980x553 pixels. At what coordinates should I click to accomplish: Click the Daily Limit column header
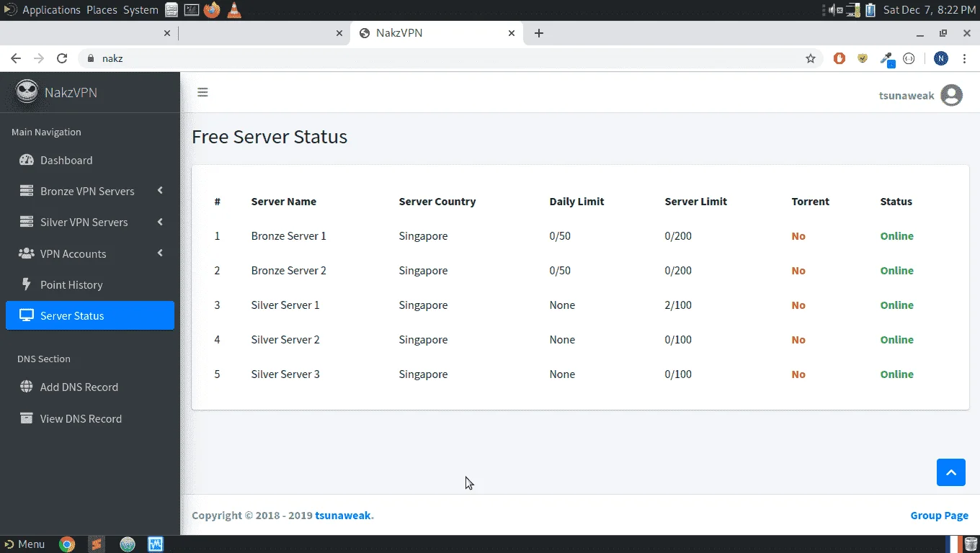[x=576, y=202]
